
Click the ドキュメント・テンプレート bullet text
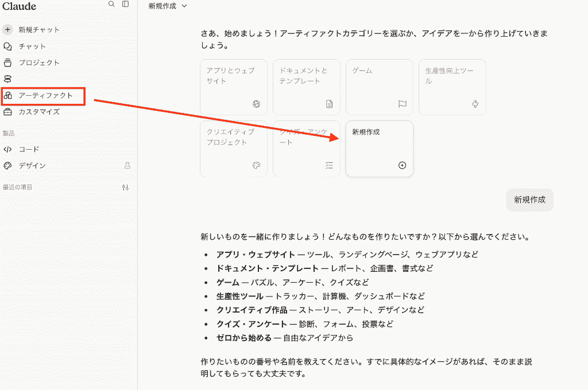pos(325,268)
